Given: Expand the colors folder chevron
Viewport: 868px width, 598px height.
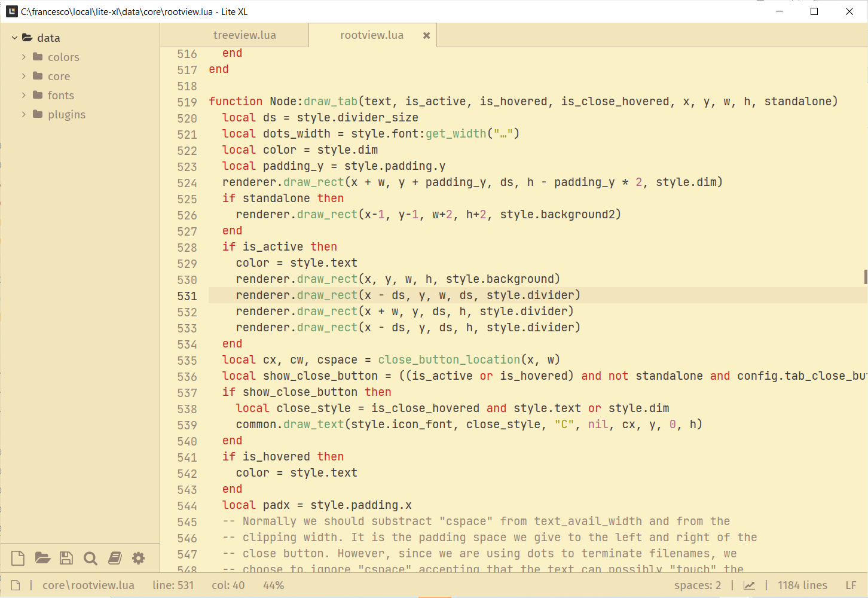Looking at the screenshot, I should coord(24,57).
